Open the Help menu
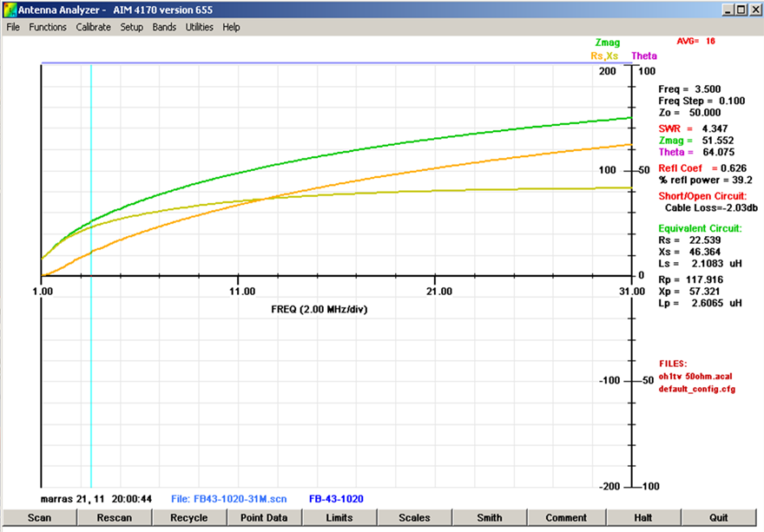 pyautogui.click(x=231, y=27)
